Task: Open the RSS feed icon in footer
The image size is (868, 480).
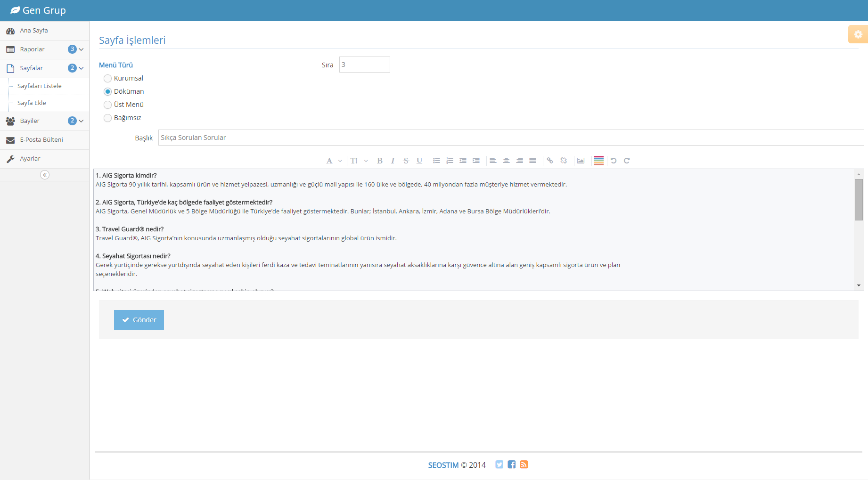Action: [x=524, y=464]
